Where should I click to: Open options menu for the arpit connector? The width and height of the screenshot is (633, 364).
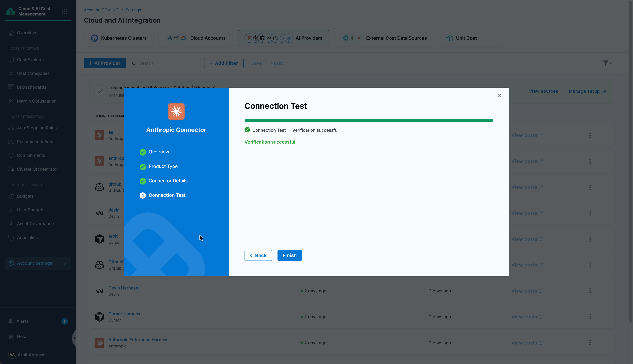click(590, 239)
